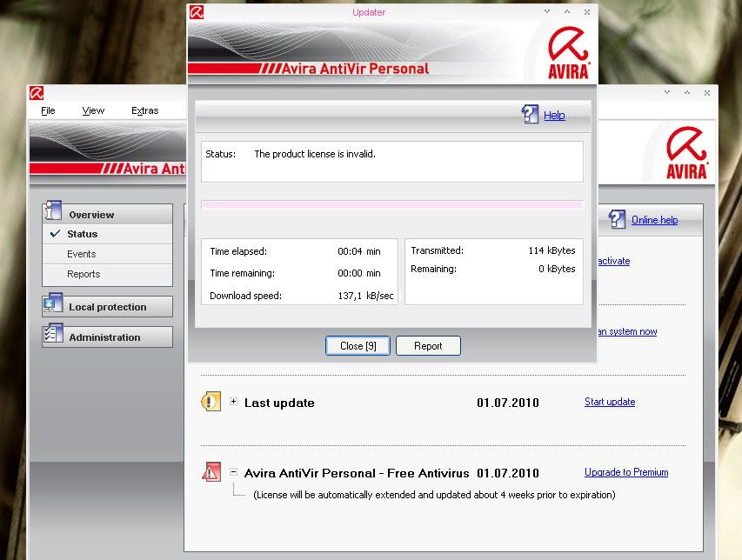This screenshot has width=742, height=560.
Task: Click the Avira icon in main window title bar
Action: point(36,93)
